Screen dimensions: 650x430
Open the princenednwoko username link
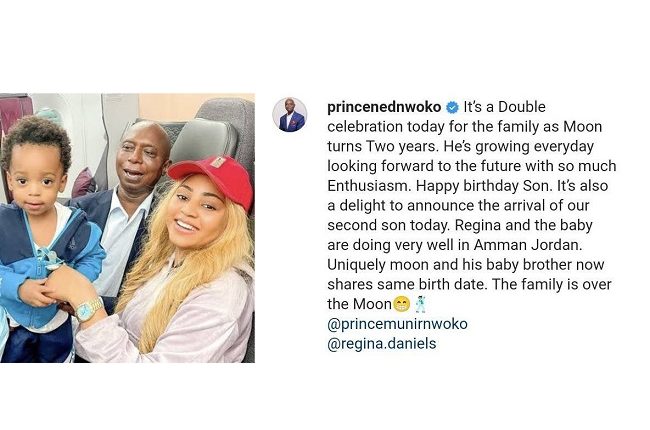pos(384,107)
